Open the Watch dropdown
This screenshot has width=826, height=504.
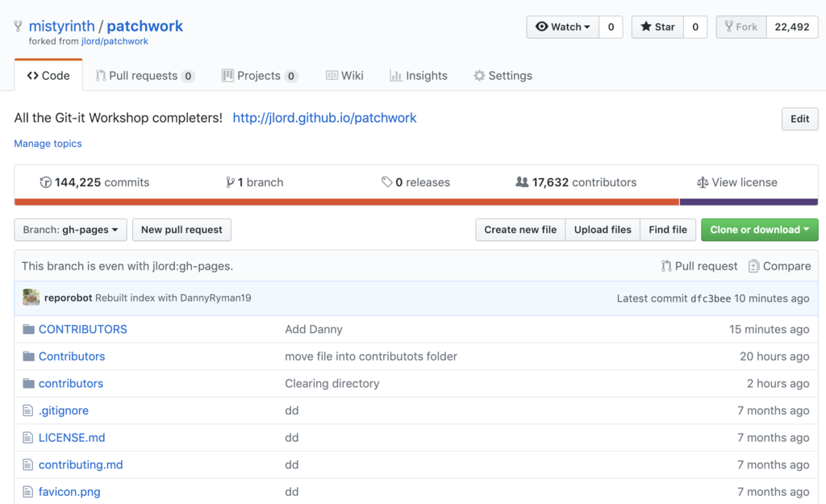coord(562,27)
